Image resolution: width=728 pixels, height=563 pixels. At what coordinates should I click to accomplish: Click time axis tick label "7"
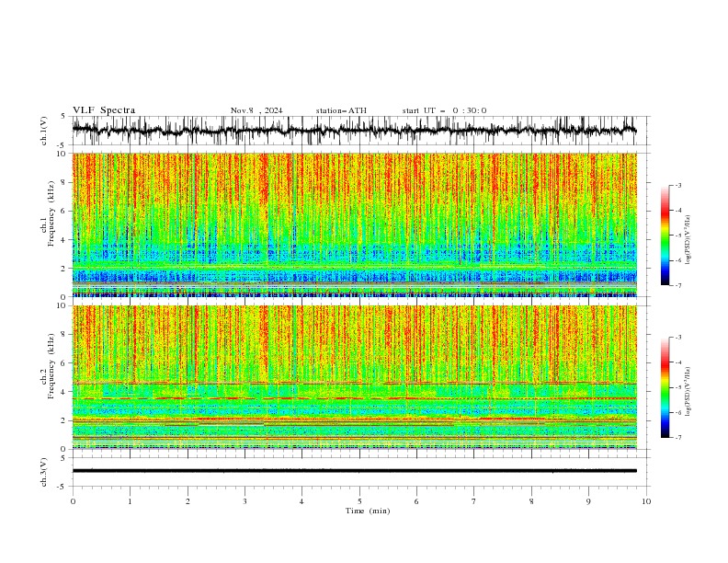tap(474, 501)
